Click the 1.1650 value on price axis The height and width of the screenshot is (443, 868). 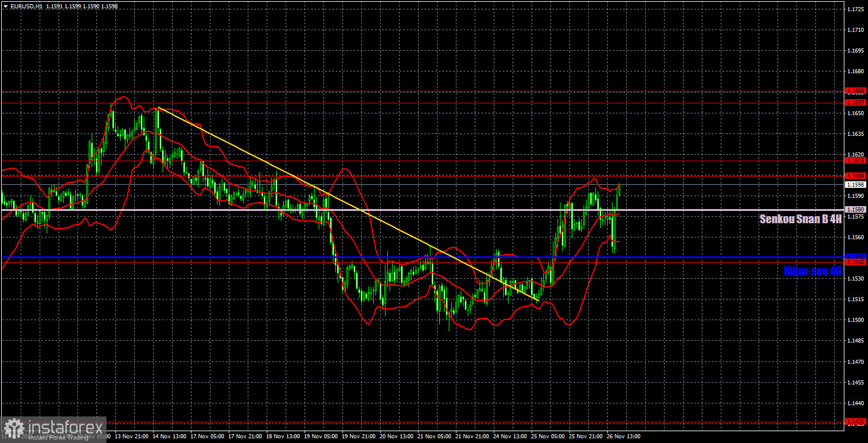(x=856, y=113)
